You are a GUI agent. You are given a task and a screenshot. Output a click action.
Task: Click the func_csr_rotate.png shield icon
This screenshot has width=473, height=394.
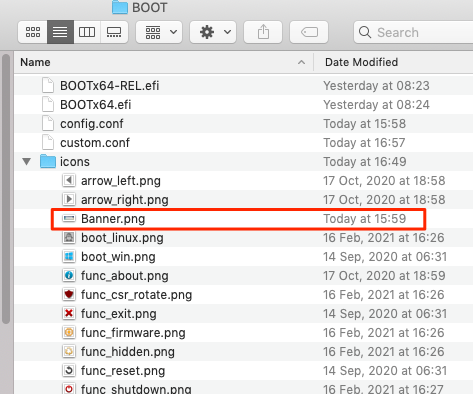click(69, 295)
